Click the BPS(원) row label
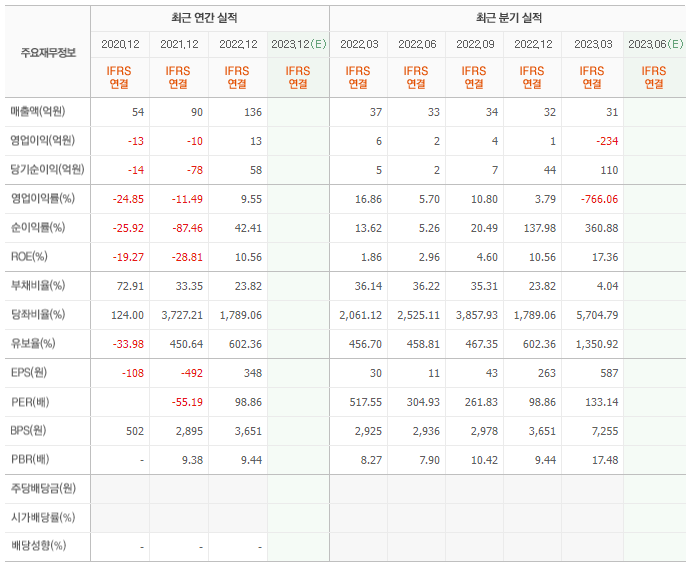 coord(28,431)
